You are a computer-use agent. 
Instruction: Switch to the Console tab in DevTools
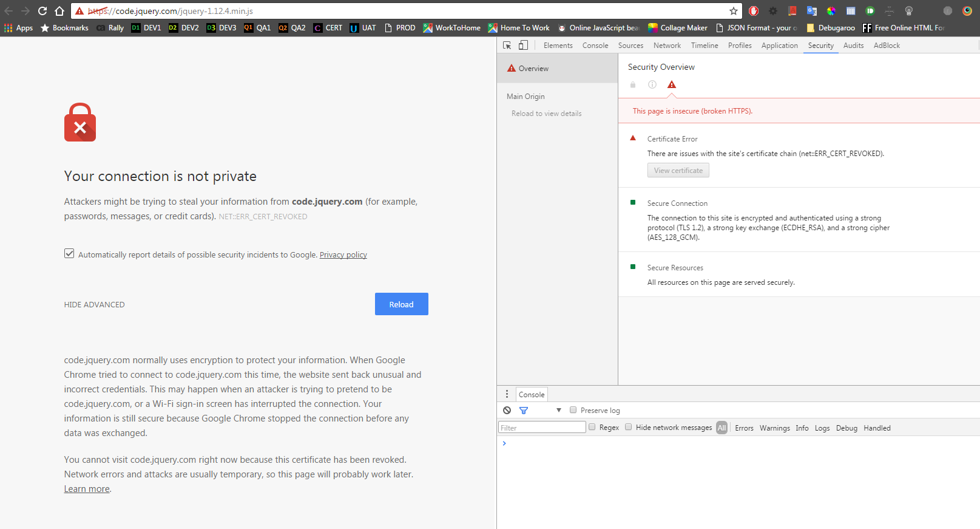pyautogui.click(x=595, y=46)
